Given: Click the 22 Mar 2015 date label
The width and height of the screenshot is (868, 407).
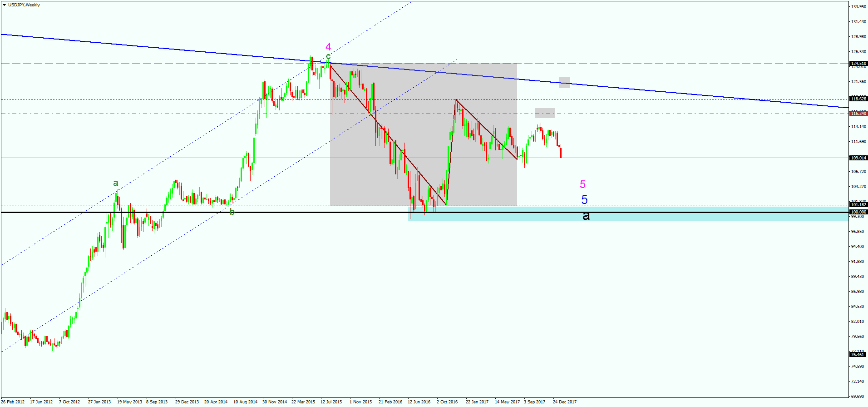Looking at the screenshot, I should (x=303, y=402).
